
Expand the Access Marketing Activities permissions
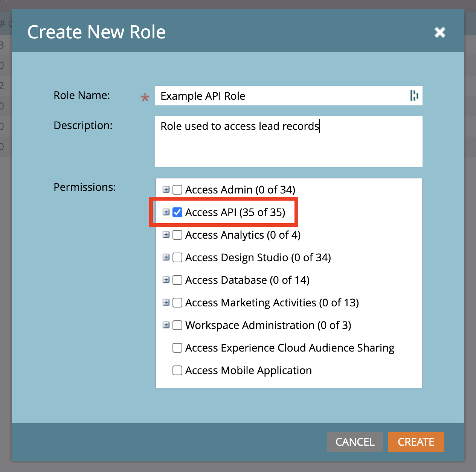tap(166, 302)
